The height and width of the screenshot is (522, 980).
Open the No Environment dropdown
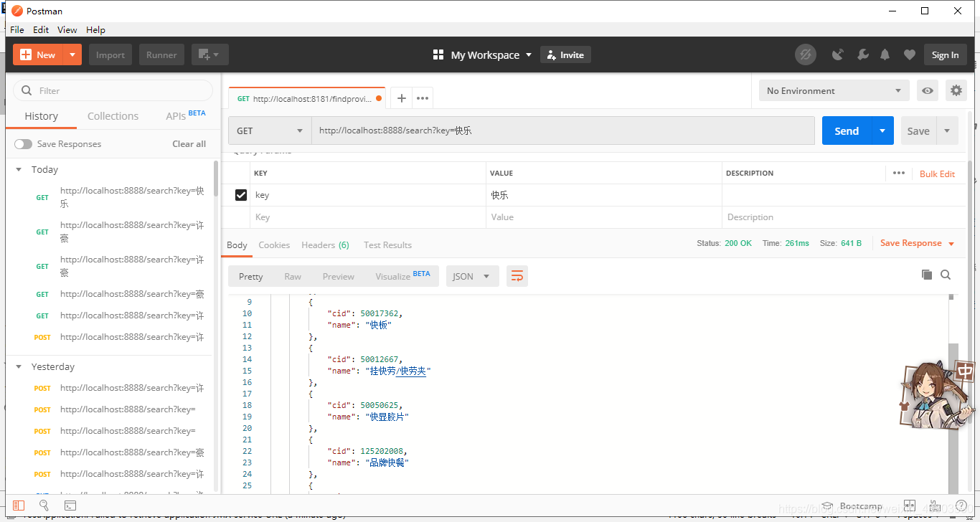click(834, 90)
